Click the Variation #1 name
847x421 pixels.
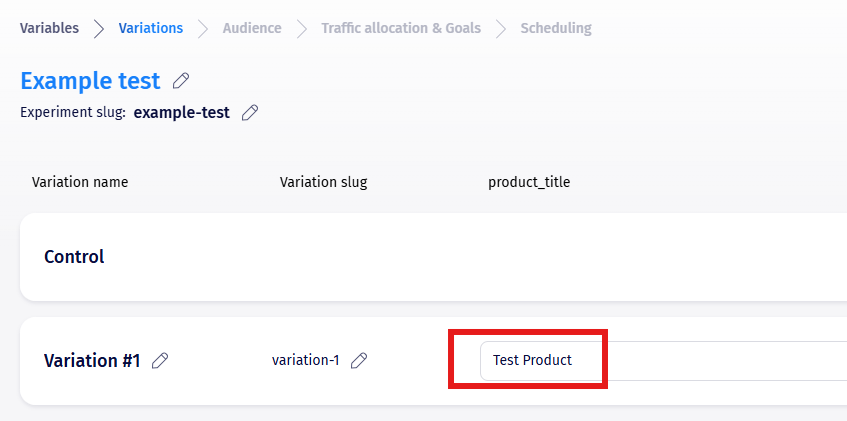(92, 361)
